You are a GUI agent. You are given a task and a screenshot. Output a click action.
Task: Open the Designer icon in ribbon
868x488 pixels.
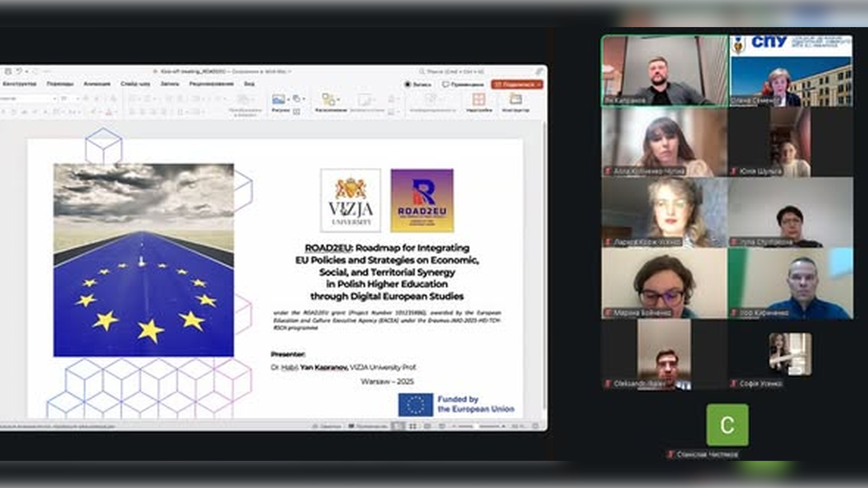pyautogui.click(x=515, y=99)
